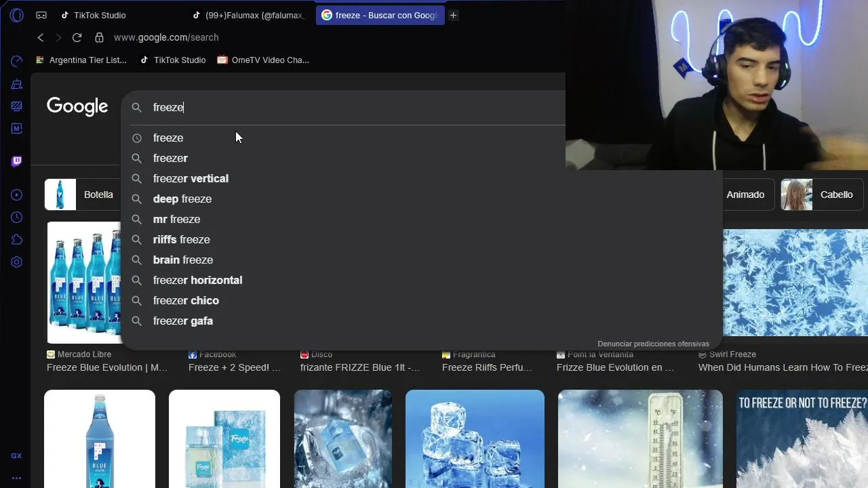868x488 pixels.
Task: Open Freeze Blue bottles image from Mercado Libre
Action: pos(83,282)
